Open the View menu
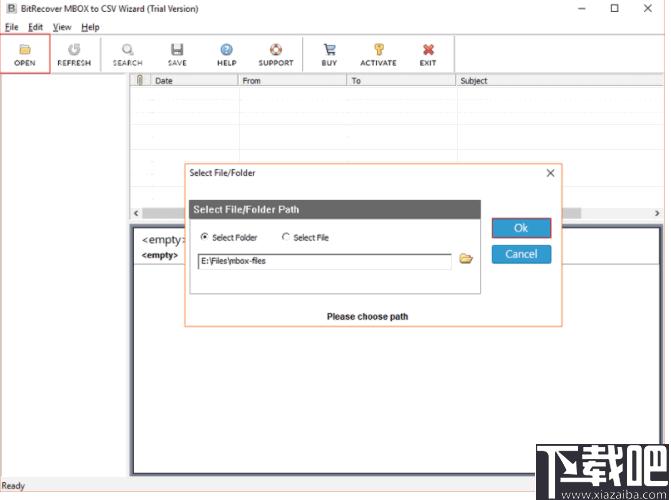The height and width of the screenshot is (500, 671). [62, 27]
